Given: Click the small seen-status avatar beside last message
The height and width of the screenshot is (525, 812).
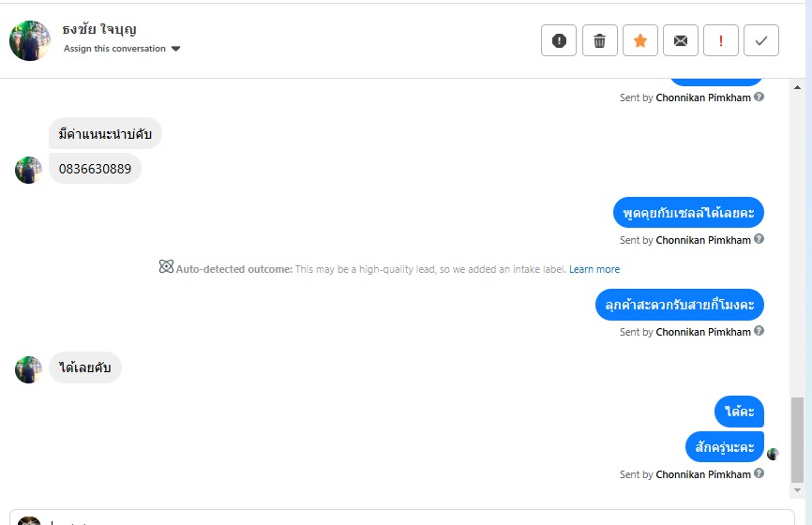Looking at the screenshot, I should 773,454.
